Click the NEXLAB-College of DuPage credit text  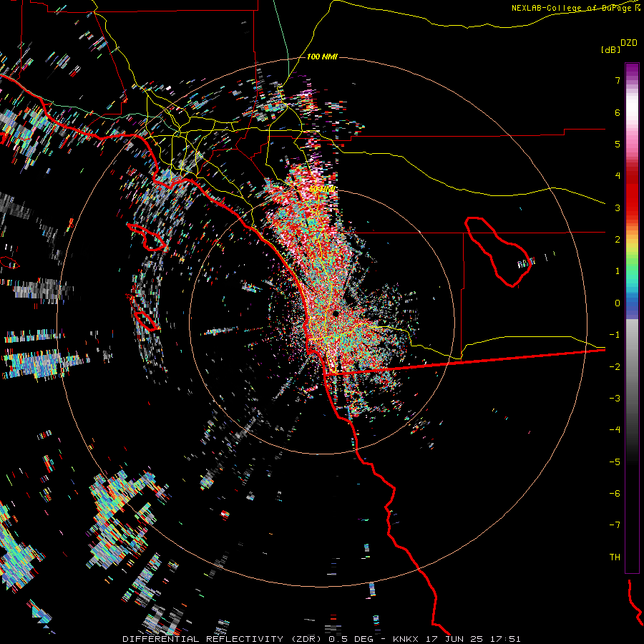[x=575, y=8]
